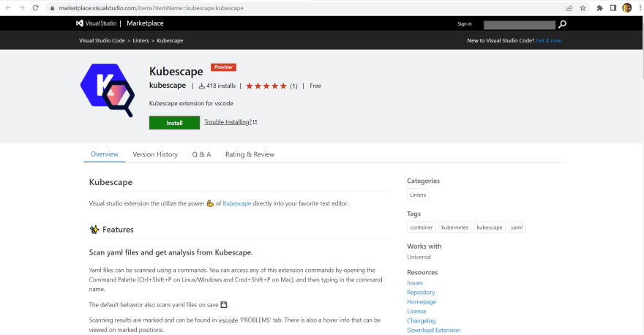Click the review count (1)
Screen dimensions: 644x335
[293, 86]
